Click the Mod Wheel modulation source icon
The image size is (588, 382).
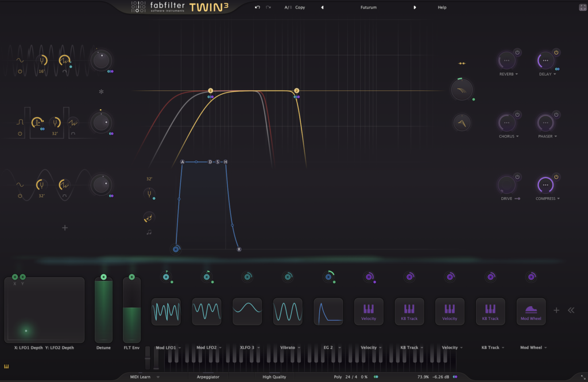531,312
